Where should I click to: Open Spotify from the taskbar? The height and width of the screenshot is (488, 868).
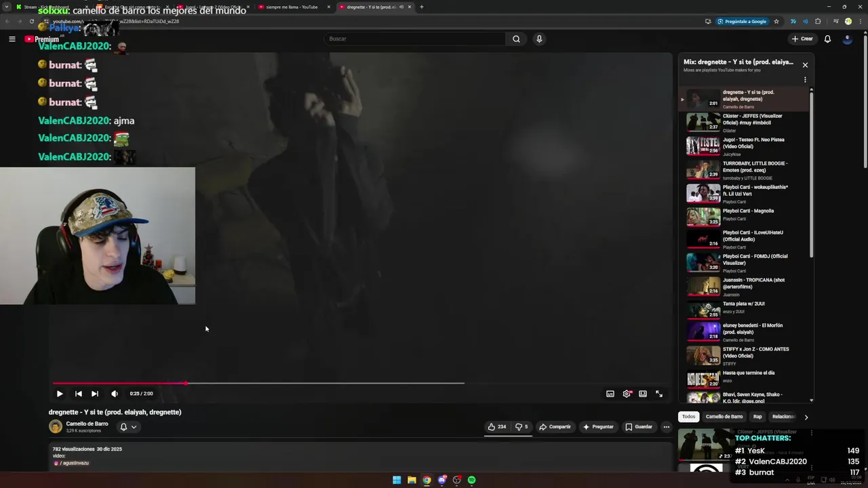coord(471,480)
